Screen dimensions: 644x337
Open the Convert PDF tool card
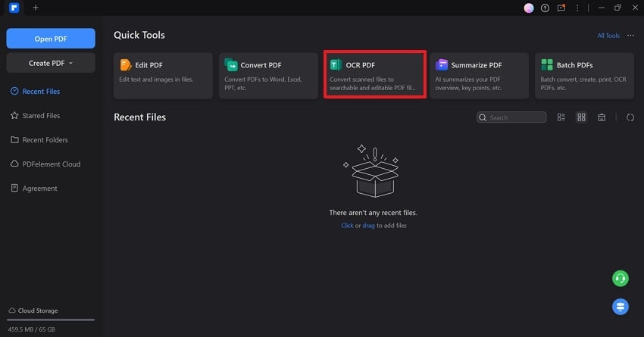pyautogui.click(x=268, y=76)
